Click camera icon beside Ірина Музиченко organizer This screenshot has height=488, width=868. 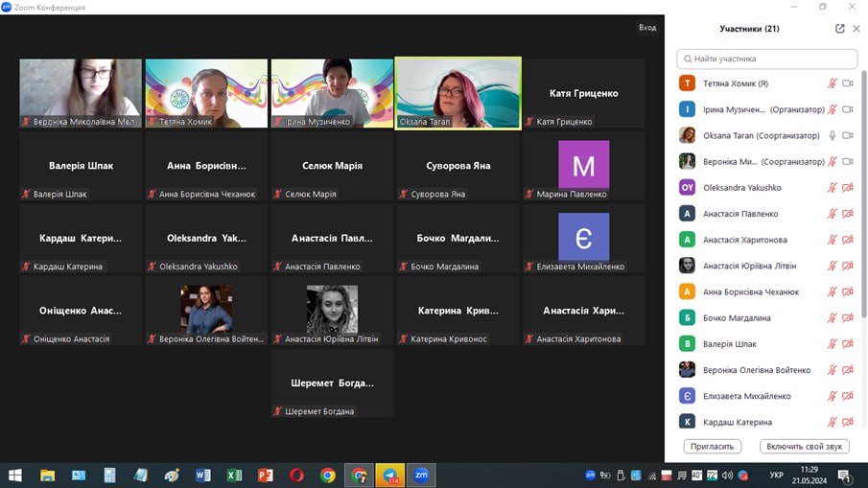(x=848, y=110)
